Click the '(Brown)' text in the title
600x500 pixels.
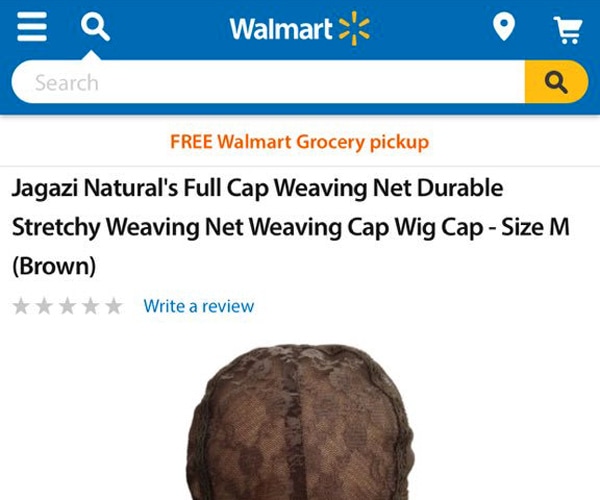pos(54,266)
